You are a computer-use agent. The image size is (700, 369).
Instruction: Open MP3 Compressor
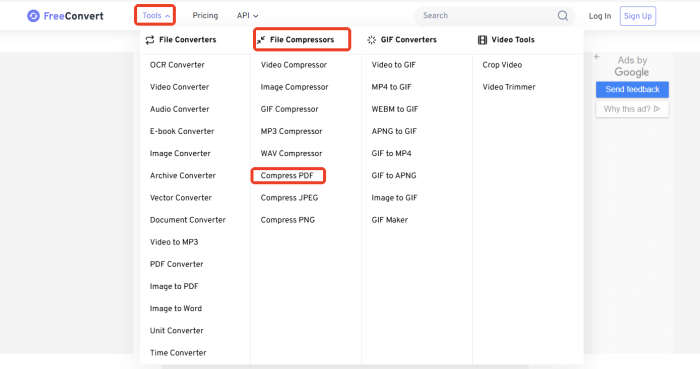tap(291, 131)
